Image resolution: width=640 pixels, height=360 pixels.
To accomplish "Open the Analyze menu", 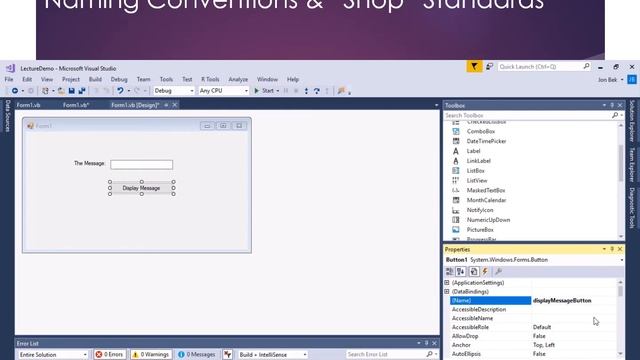I will click(238, 79).
